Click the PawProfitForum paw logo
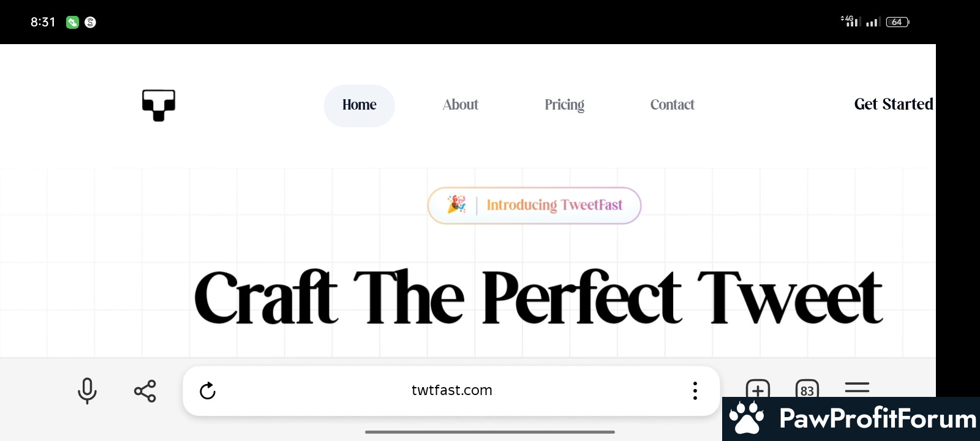 tap(747, 418)
